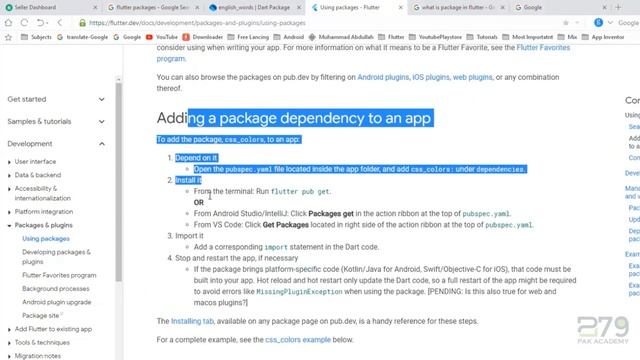Click the secure lock icon in address bar
Image resolution: width=640 pixels, height=360 pixels.
tap(82, 23)
